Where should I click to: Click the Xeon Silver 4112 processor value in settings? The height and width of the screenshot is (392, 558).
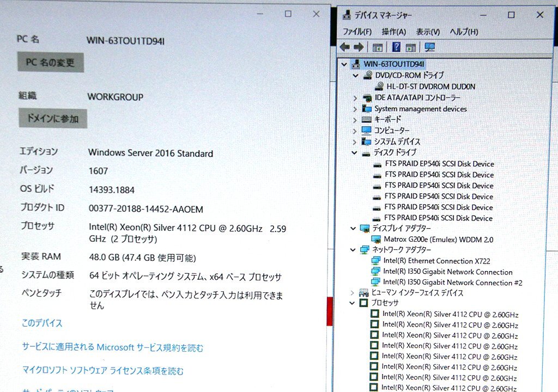(187, 234)
